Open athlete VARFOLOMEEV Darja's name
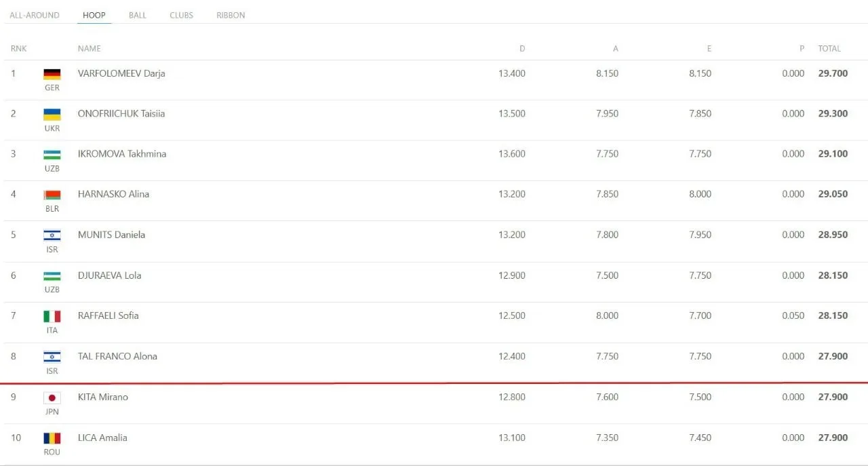868x466 pixels. pos(121,73)
